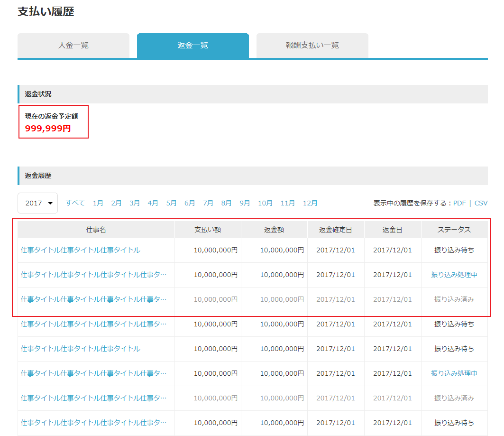Save displayed history as PDF
This screenshot has width=504, height=436.
tap(459, 203)
